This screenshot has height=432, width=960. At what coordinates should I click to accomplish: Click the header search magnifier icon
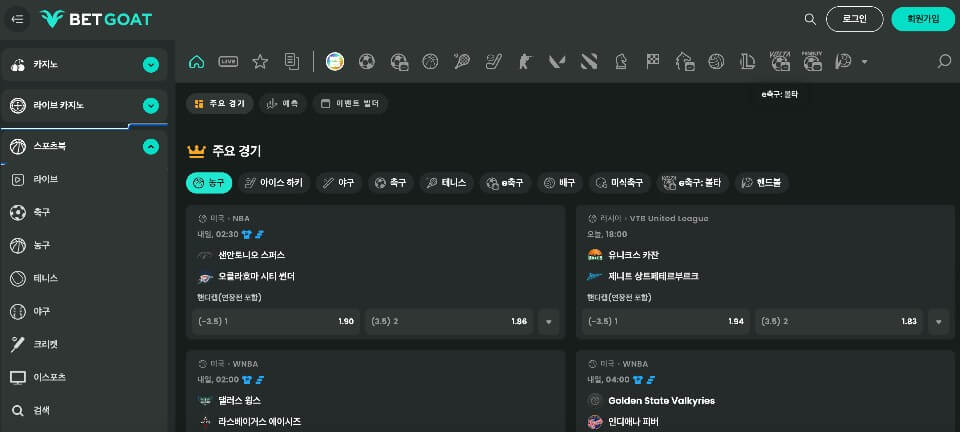810,19
